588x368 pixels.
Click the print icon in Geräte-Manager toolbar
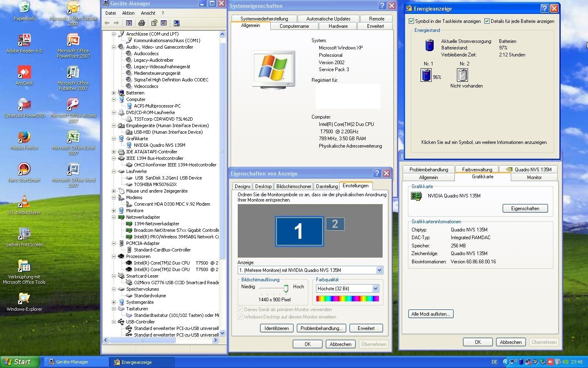(142, 23)
